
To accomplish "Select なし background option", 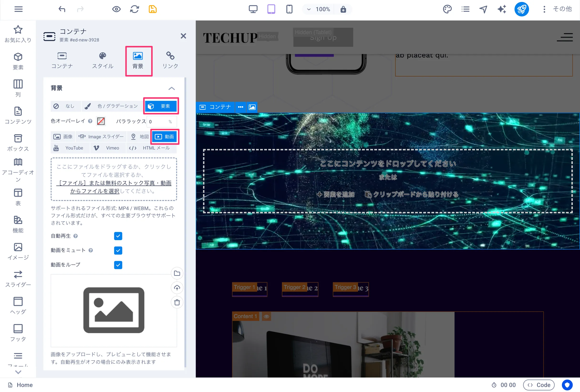I will point(66,106).
